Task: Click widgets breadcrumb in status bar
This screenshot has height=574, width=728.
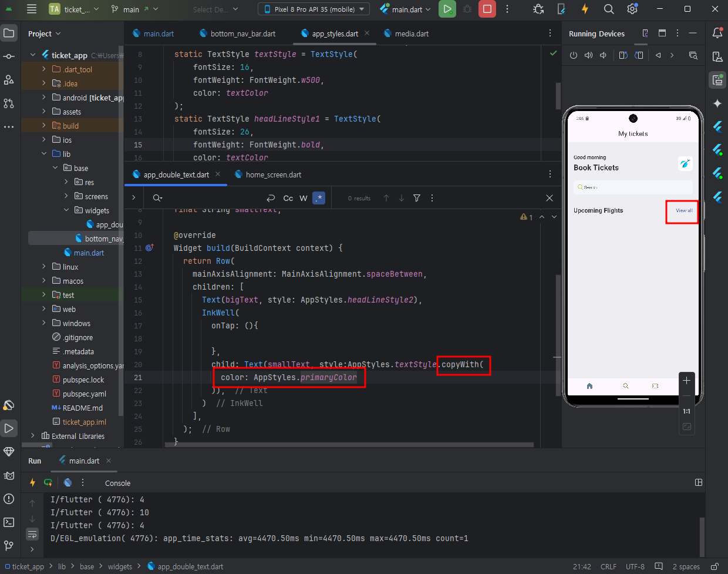Action: point(120,566)
